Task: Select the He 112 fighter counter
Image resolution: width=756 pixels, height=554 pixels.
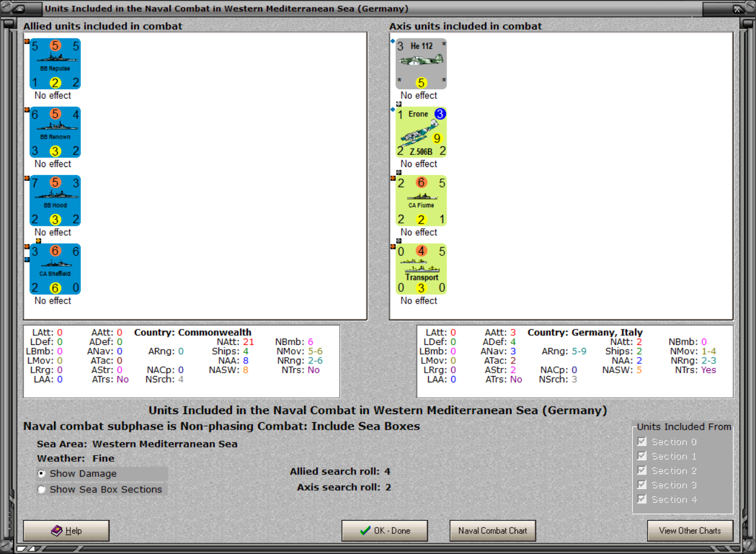Action: [421, 64]
